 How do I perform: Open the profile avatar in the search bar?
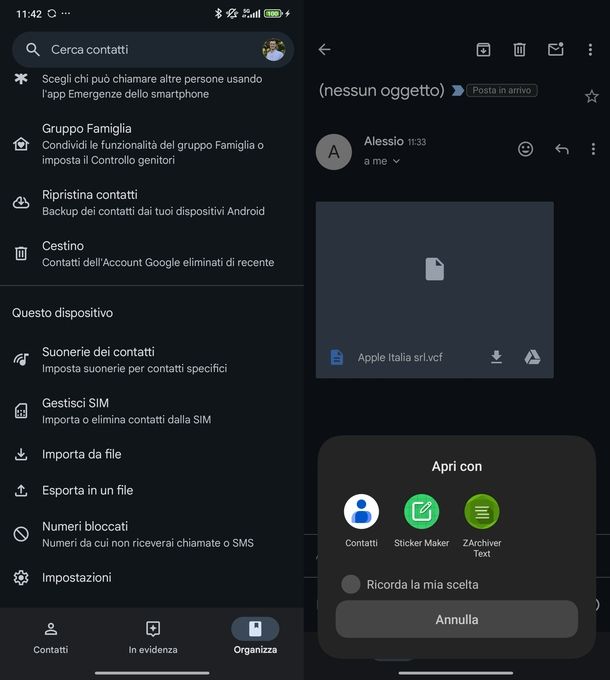click(x=274, y=49)
